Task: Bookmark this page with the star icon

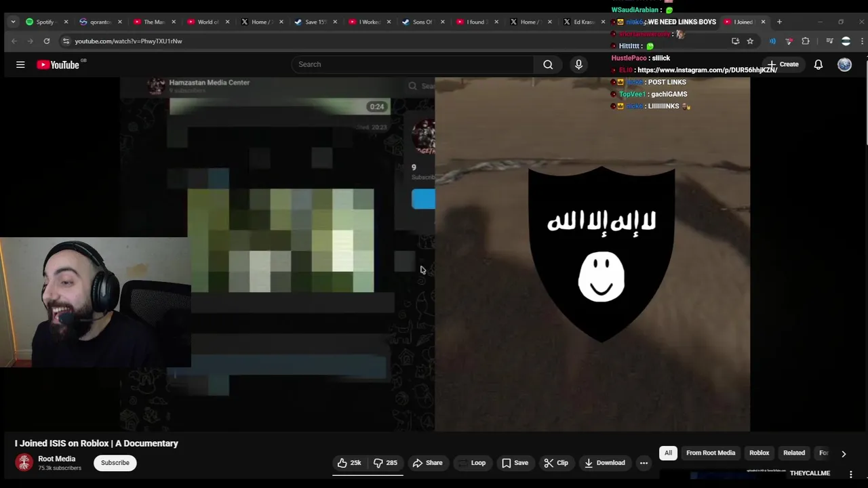Action: tap(750, 41)
